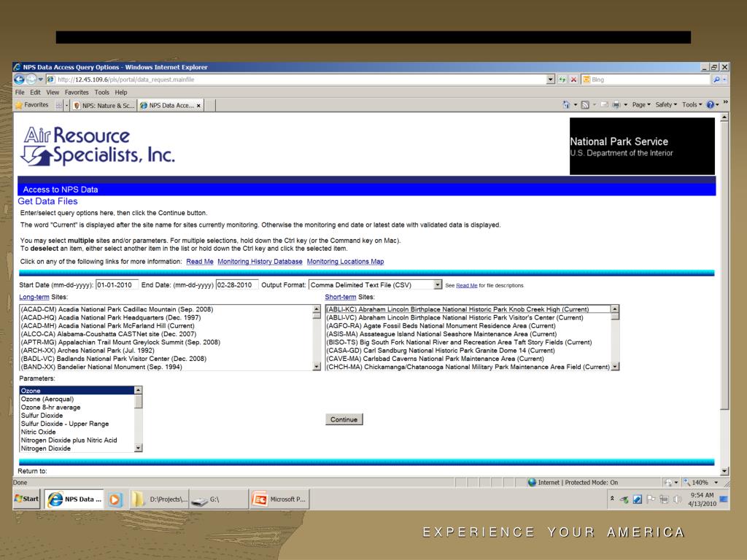
Task: Open the search provider options dropdown
Action: coord(724,79)
